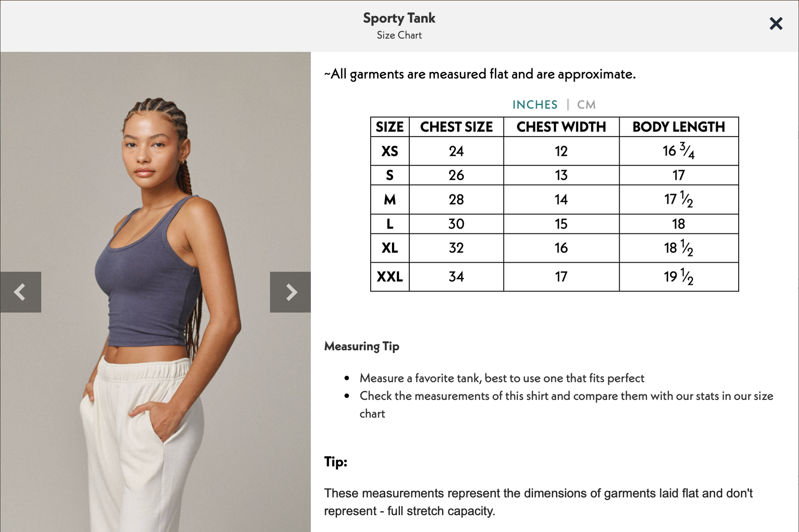Advance to the next product photo

[x=290, y=292]
